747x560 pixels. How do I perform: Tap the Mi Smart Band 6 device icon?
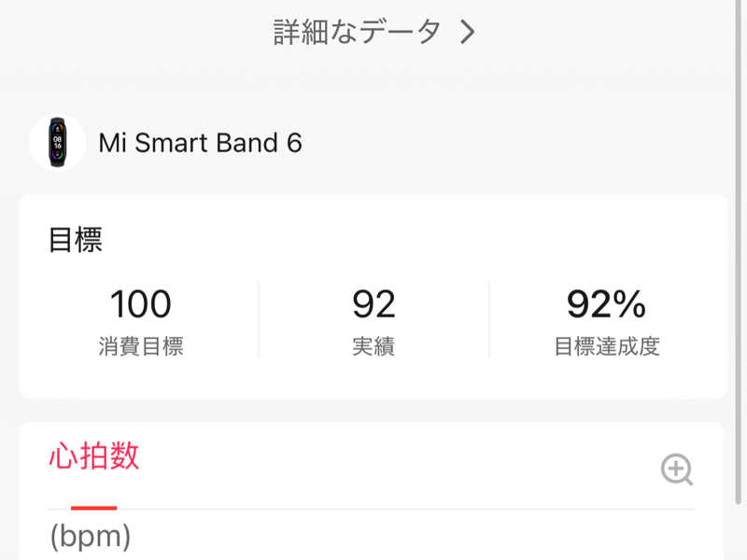pos(57,143)
